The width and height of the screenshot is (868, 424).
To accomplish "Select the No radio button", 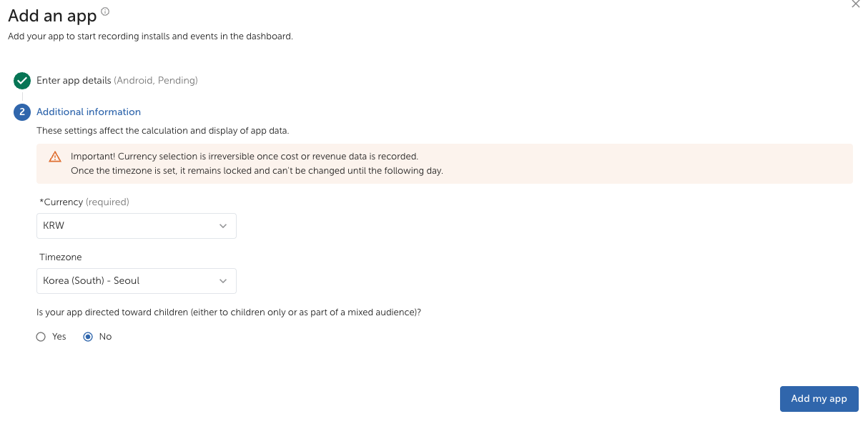I will 88,337.
